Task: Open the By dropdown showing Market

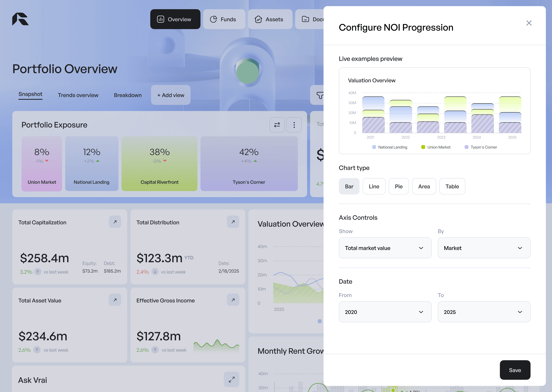Action: pos(484,248)
